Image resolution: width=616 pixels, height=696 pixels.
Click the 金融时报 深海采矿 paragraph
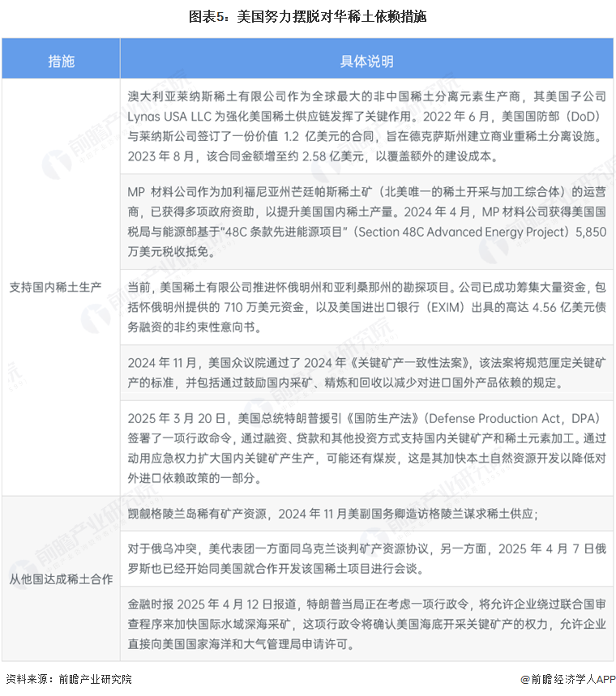click(x=367, y=624)
